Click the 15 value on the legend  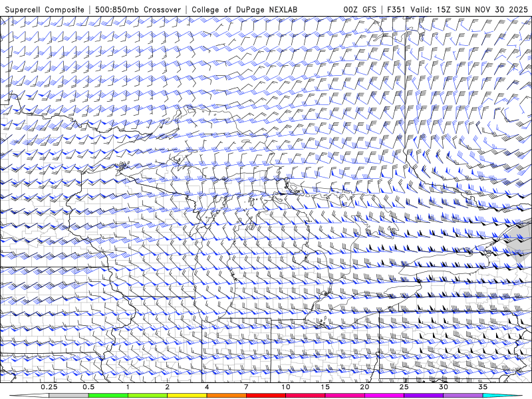coord(325,387)
